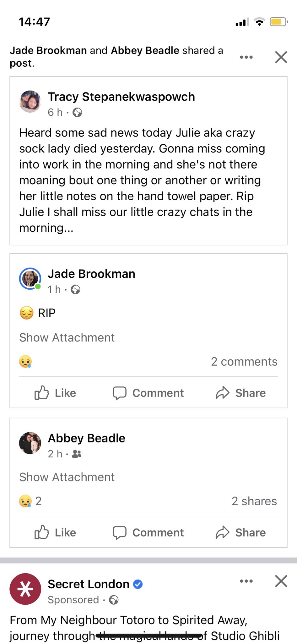297x644 pixels.
Task: Like Abbey Beadle's post
Action: click(x=55, y=532)
